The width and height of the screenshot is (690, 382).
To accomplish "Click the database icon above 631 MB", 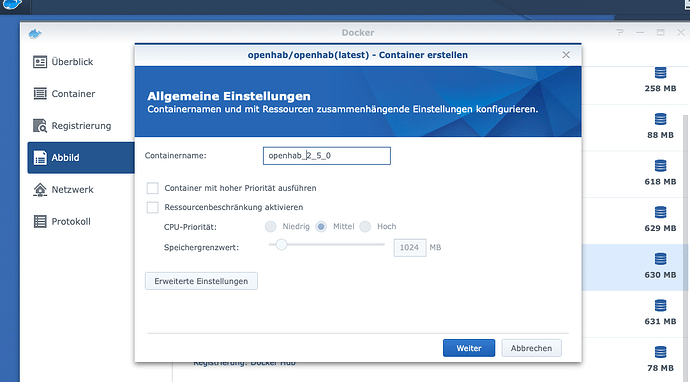I will tap(661, 306).
